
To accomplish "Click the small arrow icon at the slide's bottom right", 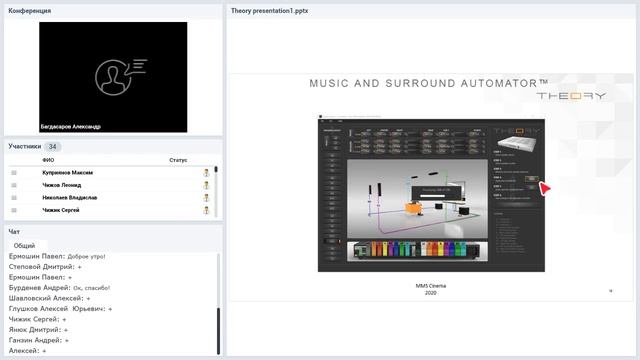I will coord(611,291).
